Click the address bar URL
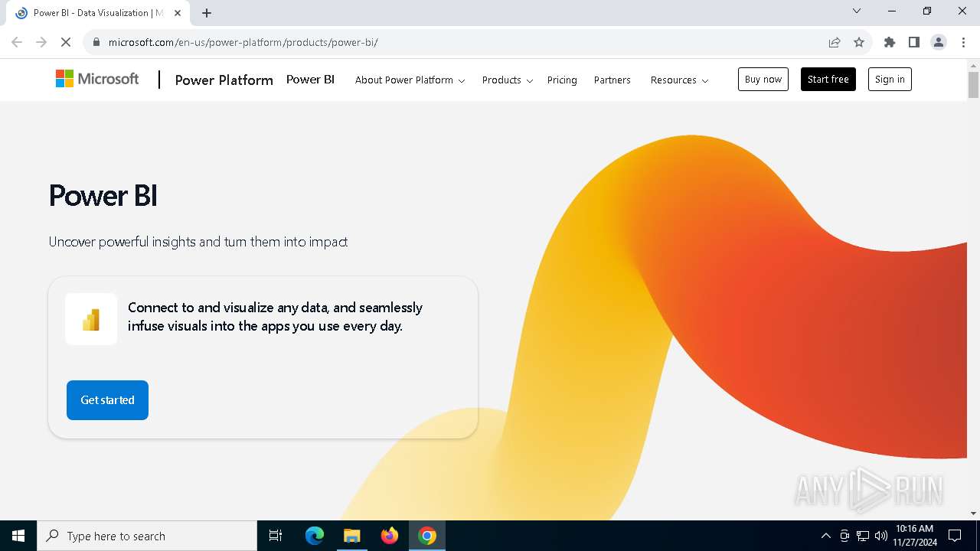This screenshot has height=551, width=980. (243, 42)
